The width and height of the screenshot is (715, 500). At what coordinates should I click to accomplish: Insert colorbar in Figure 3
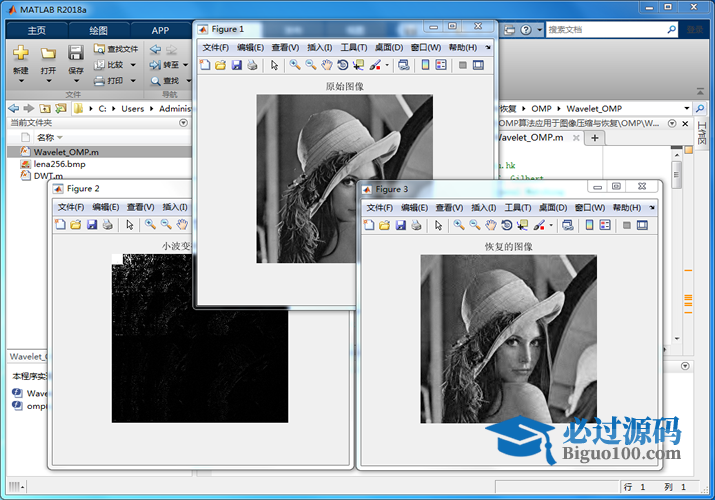(x=589, y=225)
